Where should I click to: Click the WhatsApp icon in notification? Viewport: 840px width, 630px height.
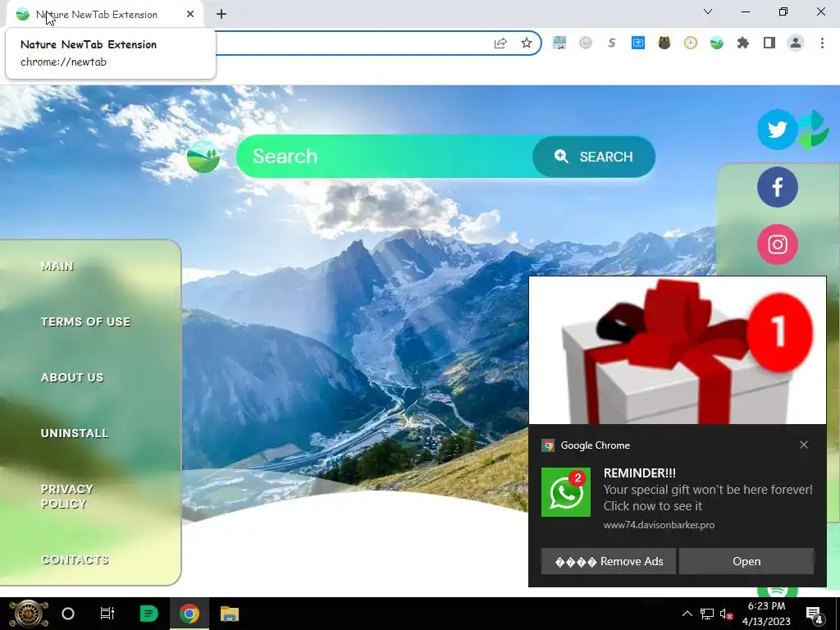point(566,492)
